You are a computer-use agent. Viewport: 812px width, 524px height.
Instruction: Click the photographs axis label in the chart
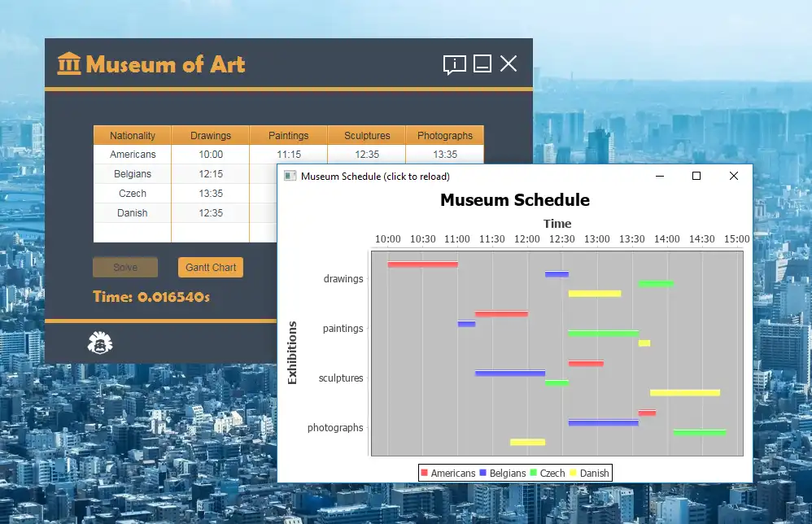point(335,428)
